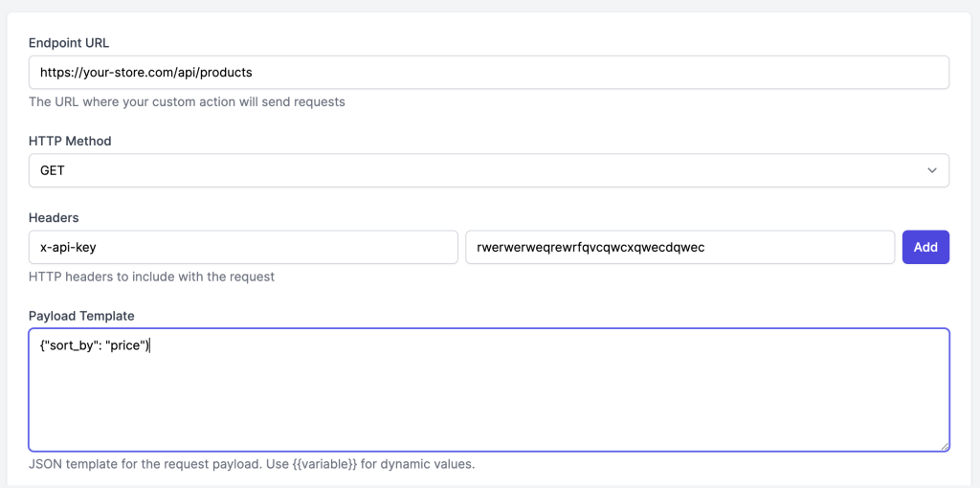Click the Endpoint URL helper description text
Viewport: 980px width, 488px height.
point(187,101)
